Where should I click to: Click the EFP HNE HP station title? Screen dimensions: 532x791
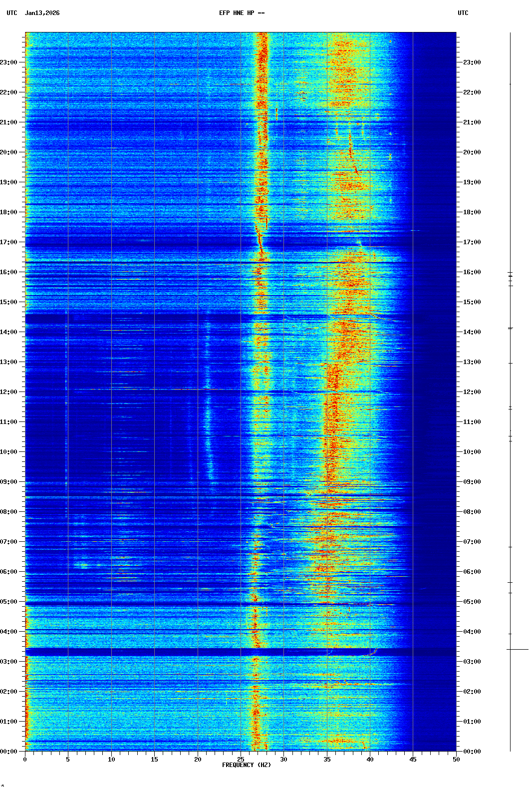(242, 13)
